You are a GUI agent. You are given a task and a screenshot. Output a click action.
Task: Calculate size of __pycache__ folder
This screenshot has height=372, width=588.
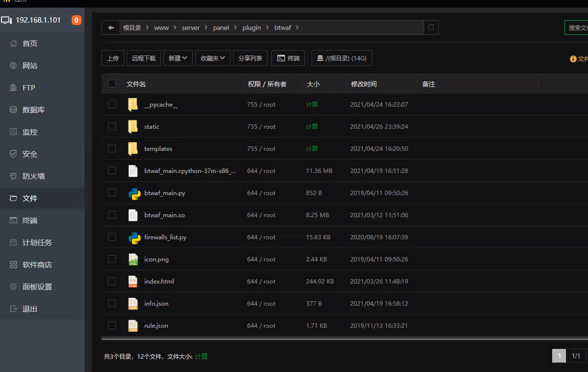(x=312, y=105)
